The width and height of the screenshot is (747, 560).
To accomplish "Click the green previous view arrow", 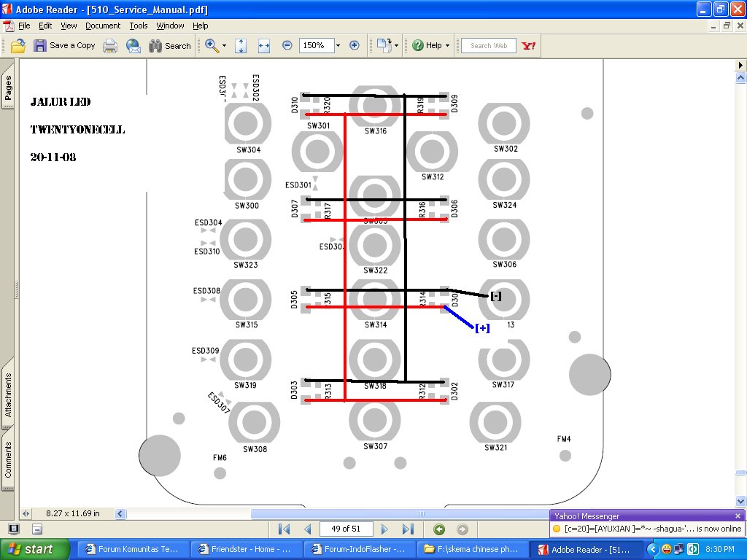I will [x=439, y=529].
